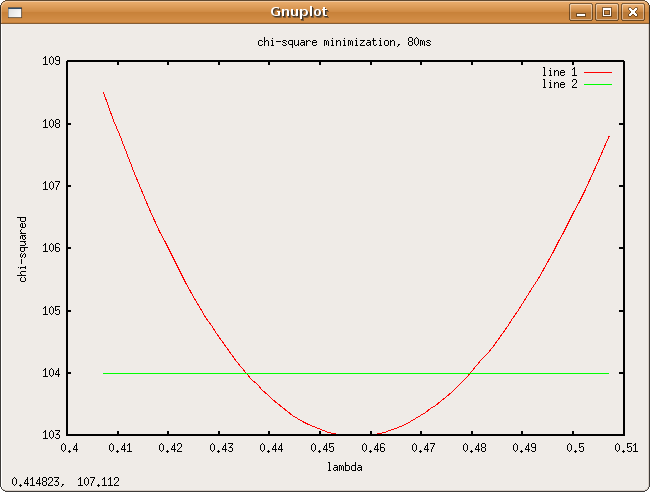Click the x-axis tick label 0.5
Image resolution: width=650 pixels, height=492 pixels.
tap(575, 448)
